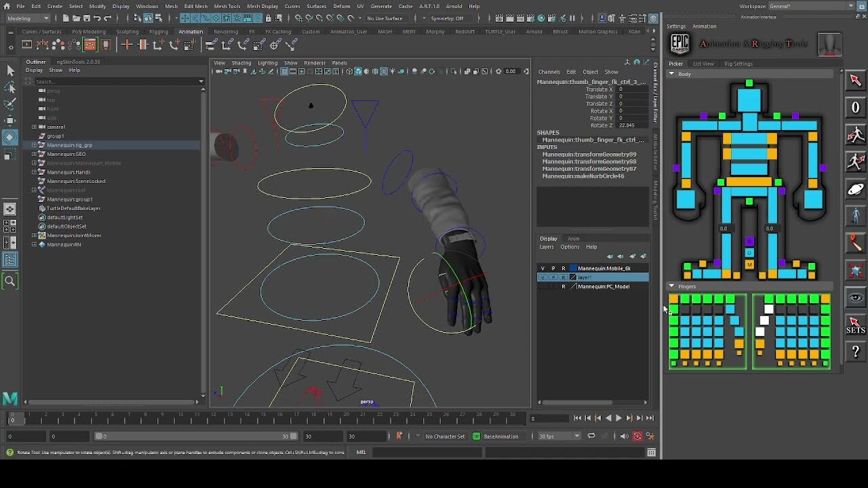Toggle the mute audio speaker icon near timeline

[x=625, y=436]
